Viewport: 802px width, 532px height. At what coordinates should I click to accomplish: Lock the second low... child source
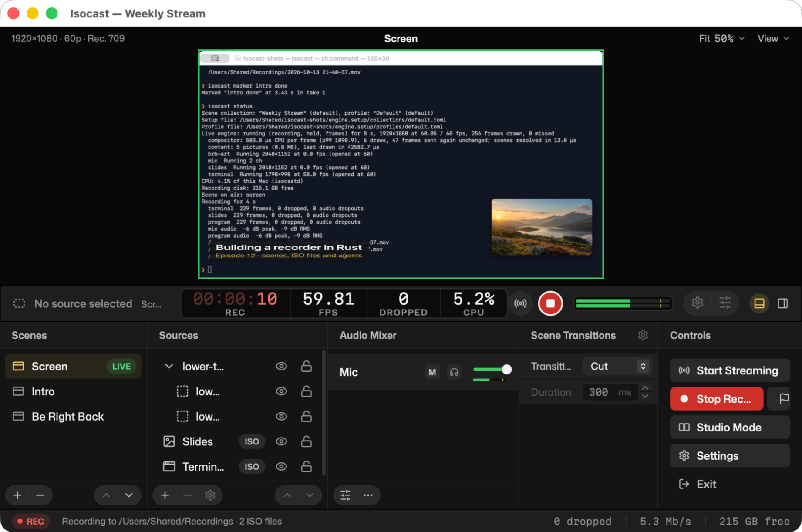pos(307,417)
